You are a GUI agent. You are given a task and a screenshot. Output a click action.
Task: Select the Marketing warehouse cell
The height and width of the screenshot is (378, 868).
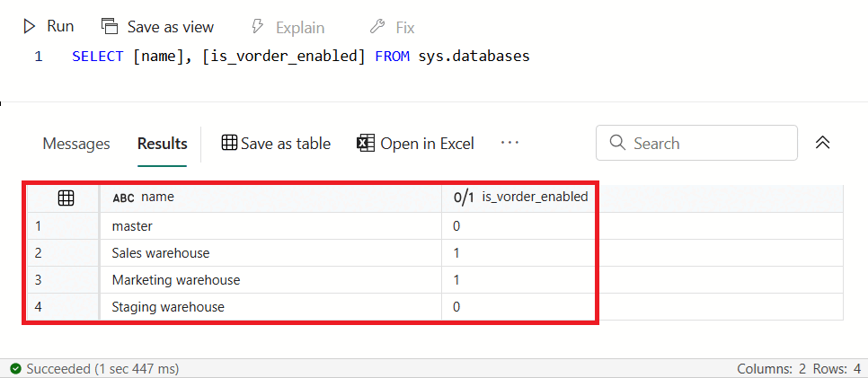(x=270, y=280)
